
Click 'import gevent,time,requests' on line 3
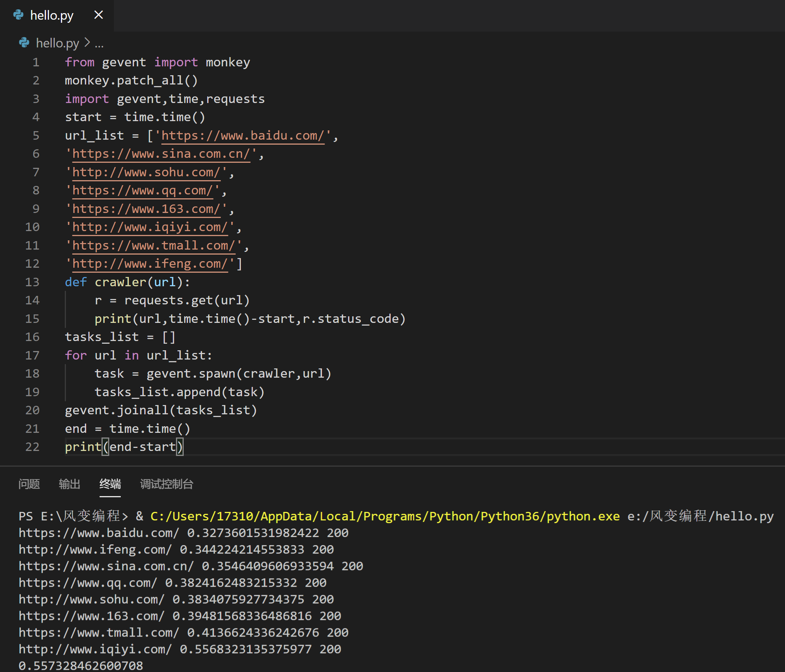click(165, 99)
